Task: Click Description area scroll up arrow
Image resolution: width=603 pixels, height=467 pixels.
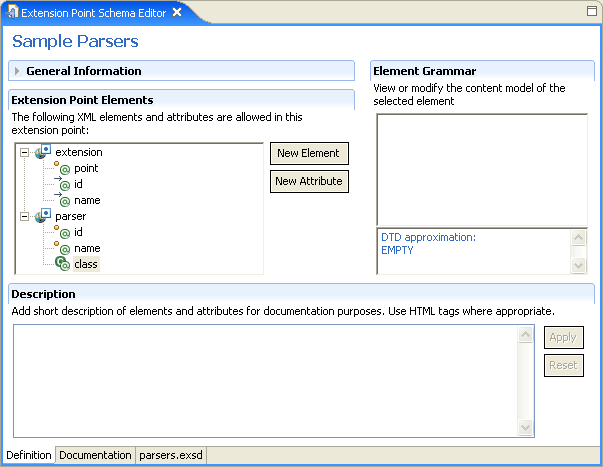Action: point(525,334)
